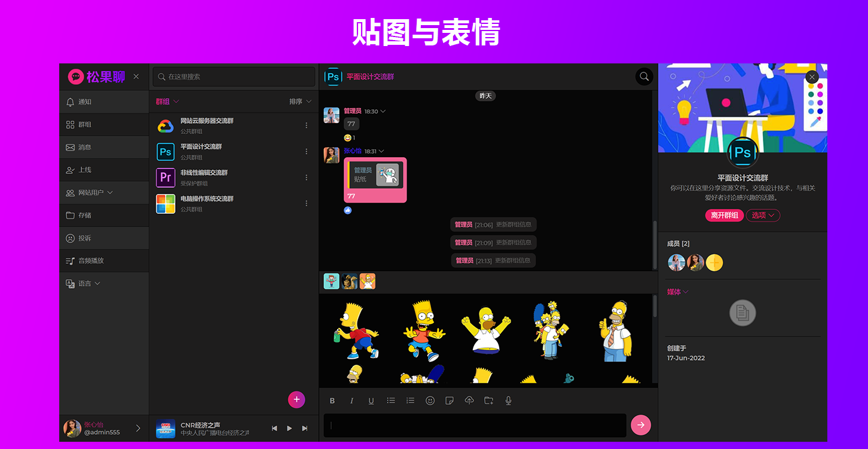Select the 网站云服务器交流群 group
This screenshot has width=868, height=449.
pos(234,126)
